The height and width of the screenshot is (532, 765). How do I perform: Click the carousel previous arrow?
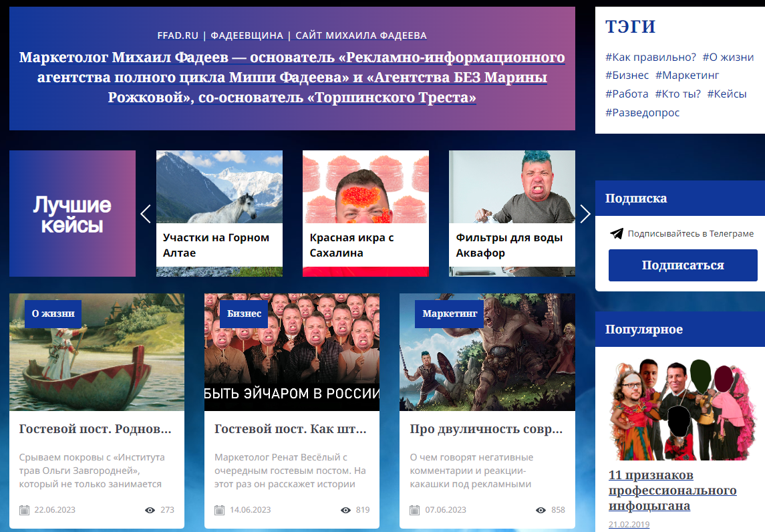(146, 214)
